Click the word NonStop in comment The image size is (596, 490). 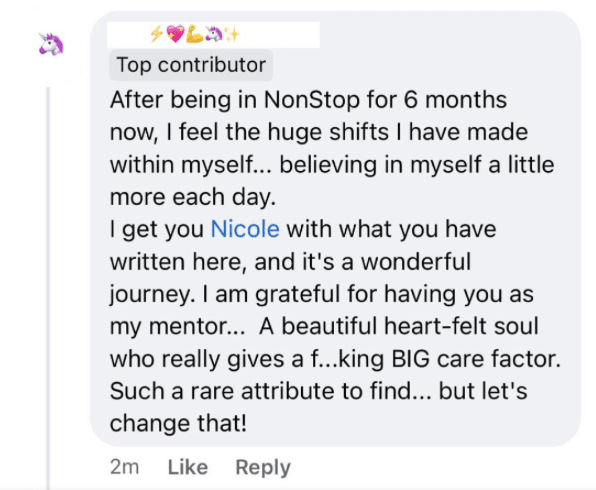312,100
